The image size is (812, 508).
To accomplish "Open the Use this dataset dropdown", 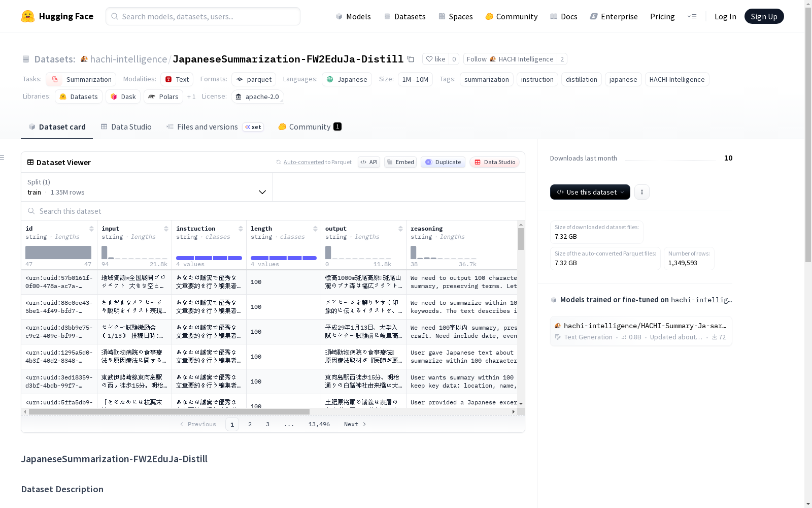I will tap(590, 192).
